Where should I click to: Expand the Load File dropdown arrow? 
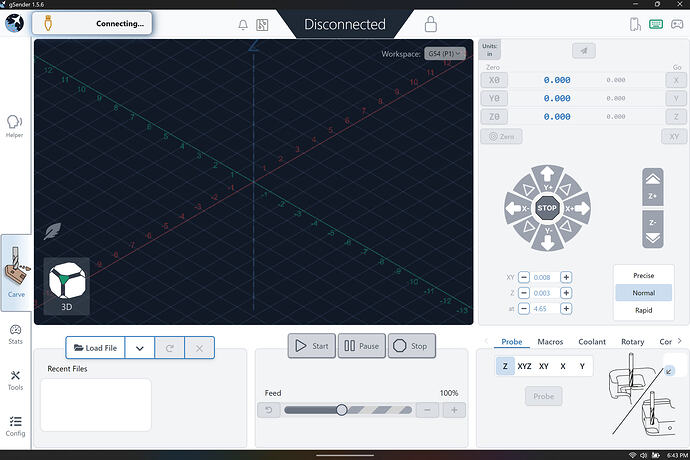pyautogui.click(x=140, y=348)
